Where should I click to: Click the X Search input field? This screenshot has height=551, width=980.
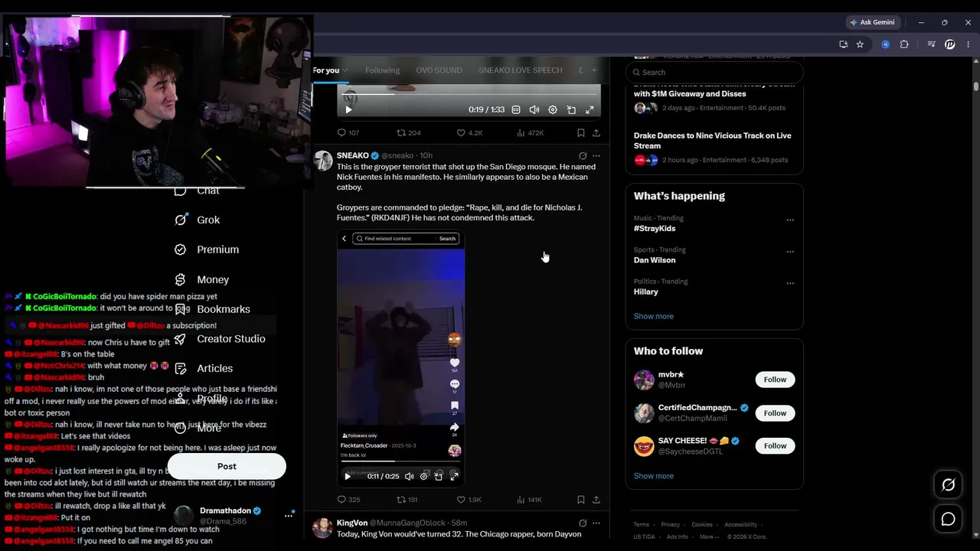714,72
